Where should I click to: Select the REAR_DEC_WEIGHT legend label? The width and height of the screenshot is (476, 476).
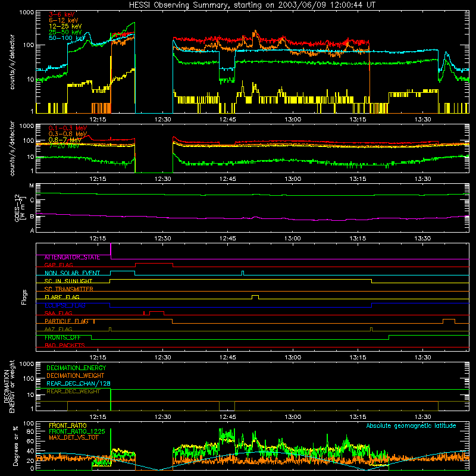(x=73, y=392)
